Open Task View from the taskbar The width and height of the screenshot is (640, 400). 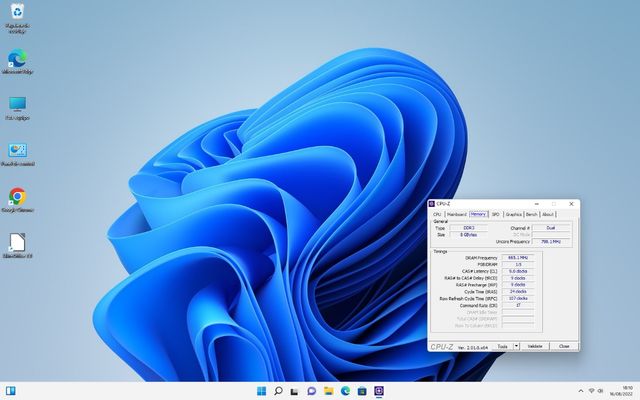(294, 391)
